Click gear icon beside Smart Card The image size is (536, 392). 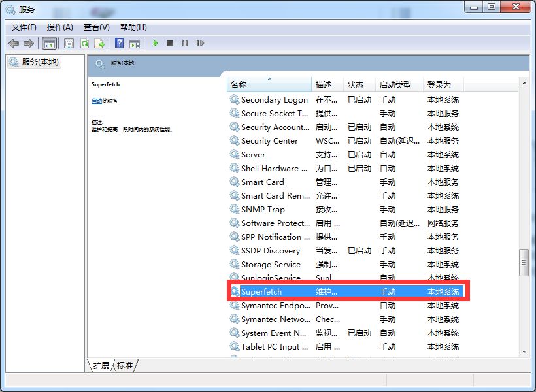[x=235, y=182]
